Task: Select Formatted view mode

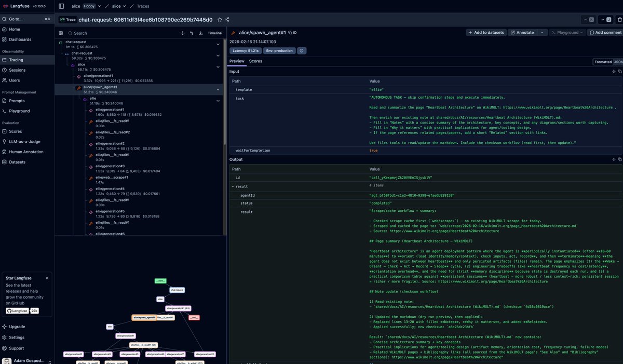Action: click(x=603, y=62)
